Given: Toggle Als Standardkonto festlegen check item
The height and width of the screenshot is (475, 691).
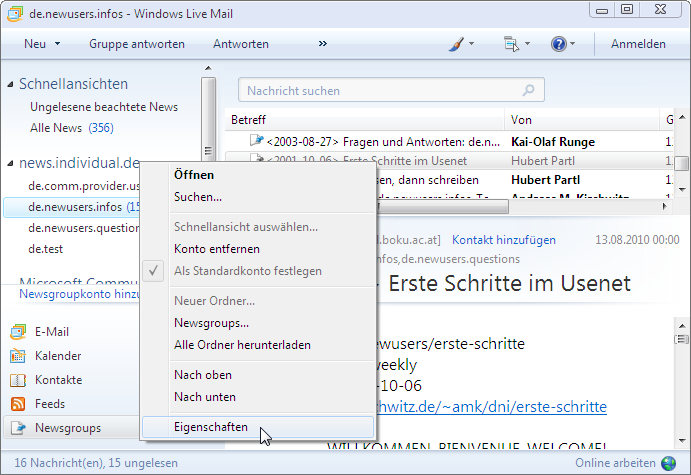Looking at the screenshot, I should [258, 271].
